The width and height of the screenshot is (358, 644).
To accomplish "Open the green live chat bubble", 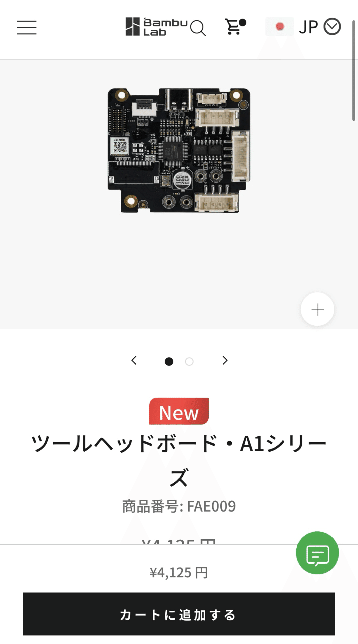I will 317,553.
